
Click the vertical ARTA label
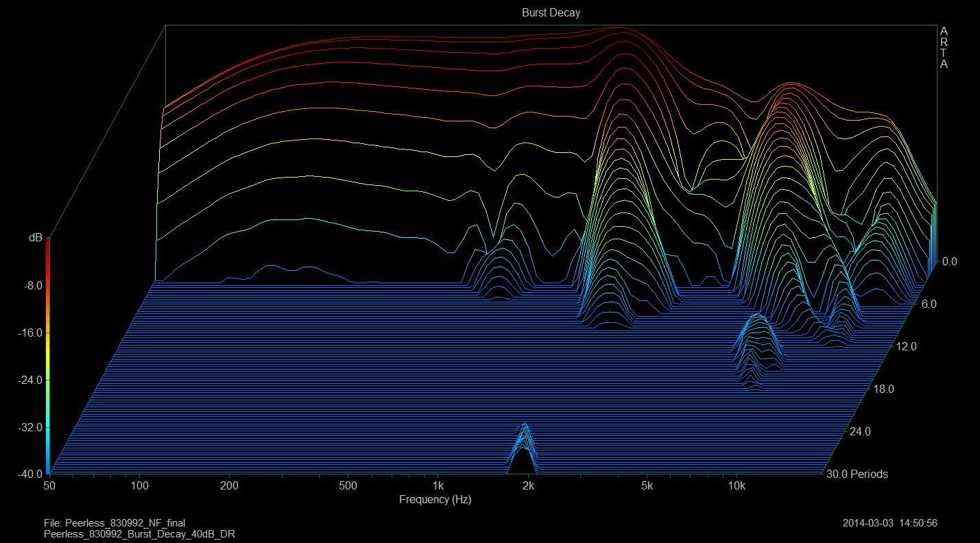(x=944, y=48)
